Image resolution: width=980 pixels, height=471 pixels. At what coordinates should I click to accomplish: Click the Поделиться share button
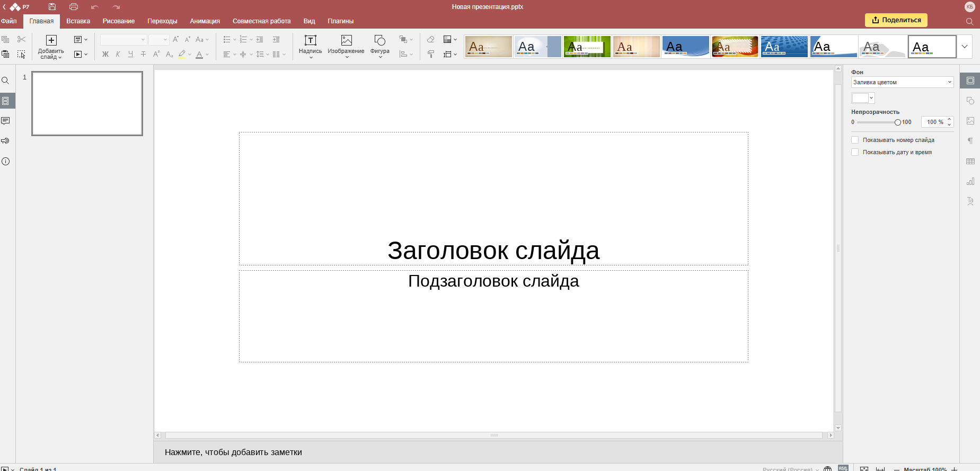coord(896,20)
